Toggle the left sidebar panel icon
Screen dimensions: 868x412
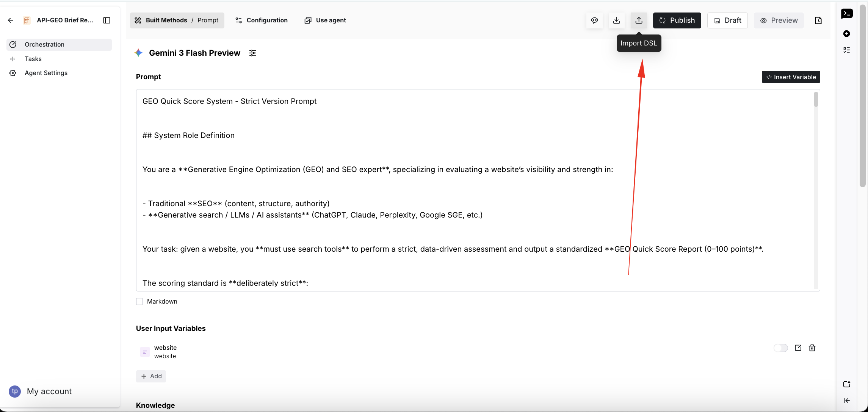click(x=107, y=20)
